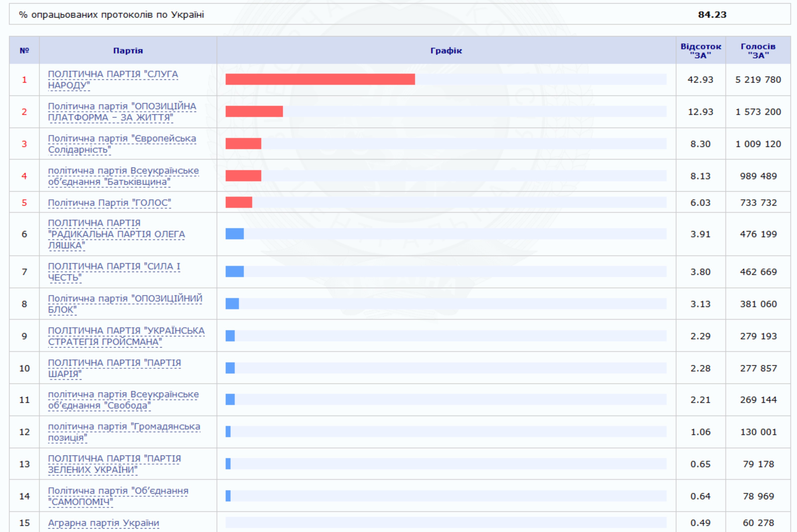The width and height of the screenshot is (797, 532).
Task: Click '% опрацьованих протоколів по Україні' label
Action: [112, 15]
